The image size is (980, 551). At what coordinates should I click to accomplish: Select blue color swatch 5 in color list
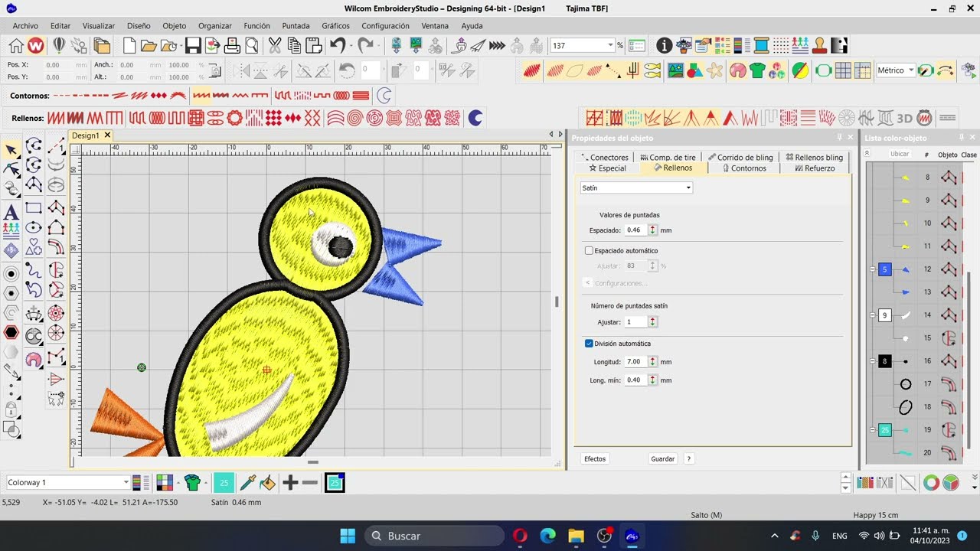click(884, 269)
